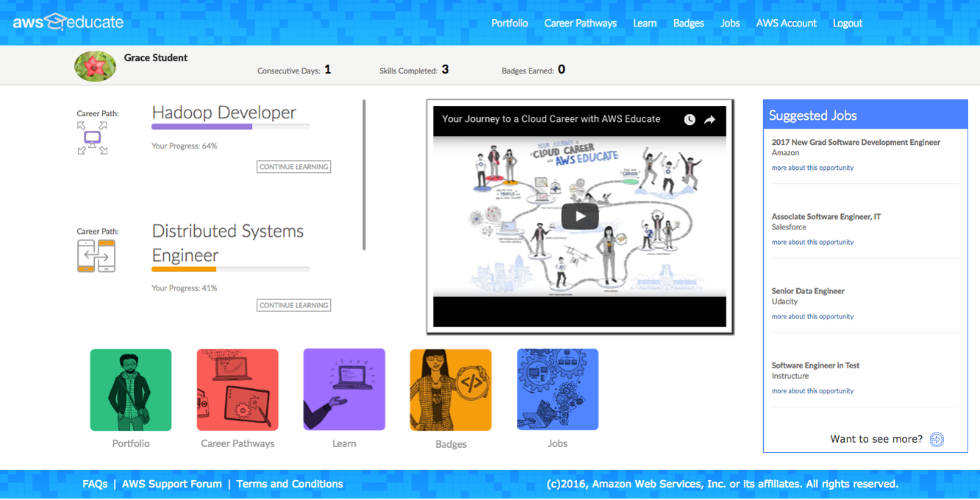Click the 2017 New Grad Software Development Engineer title
980x500 pixels.
point(856,142)
